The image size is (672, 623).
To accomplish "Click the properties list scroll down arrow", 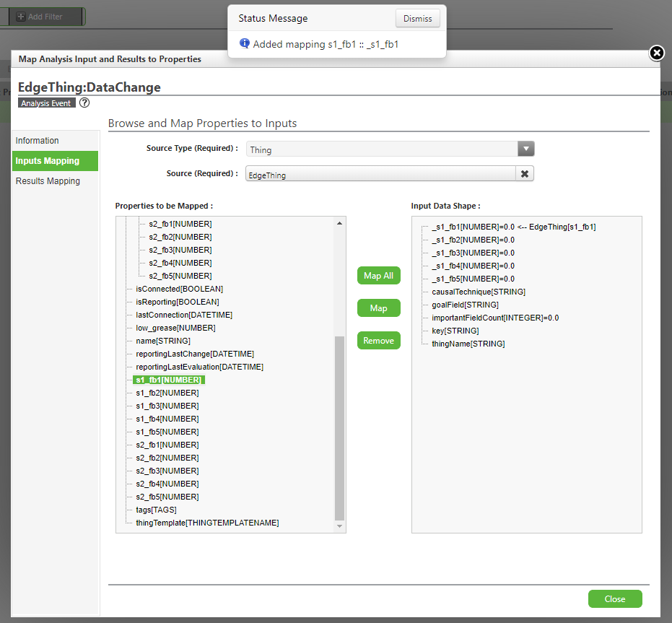I will [339, 526].
